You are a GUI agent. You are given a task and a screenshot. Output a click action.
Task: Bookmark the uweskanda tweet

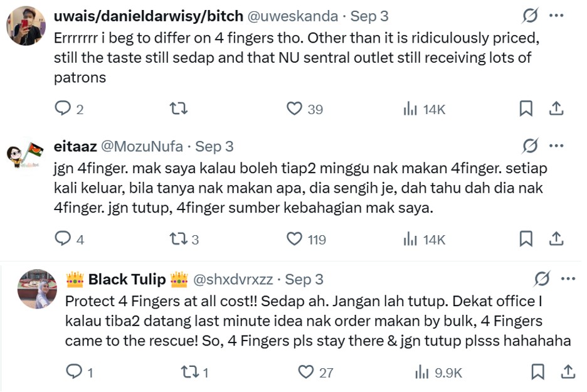526,109
